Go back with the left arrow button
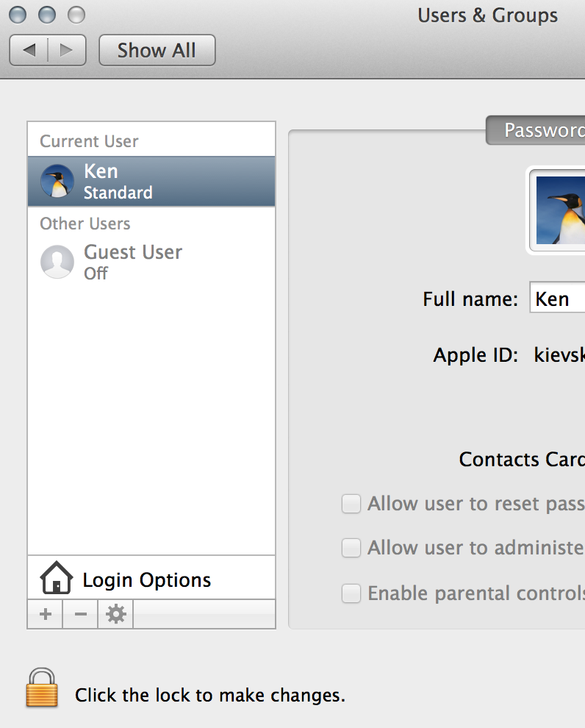 coord(29,50)
